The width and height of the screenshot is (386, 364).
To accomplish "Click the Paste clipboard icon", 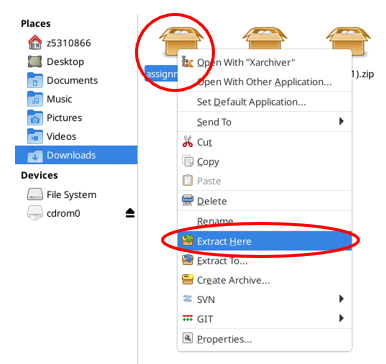I will click(x=187, y=181).
